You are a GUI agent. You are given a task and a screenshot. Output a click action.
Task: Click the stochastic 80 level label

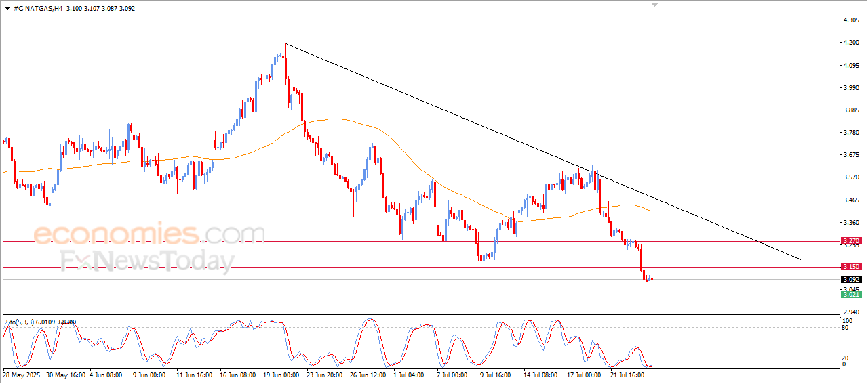coord(845,328)
